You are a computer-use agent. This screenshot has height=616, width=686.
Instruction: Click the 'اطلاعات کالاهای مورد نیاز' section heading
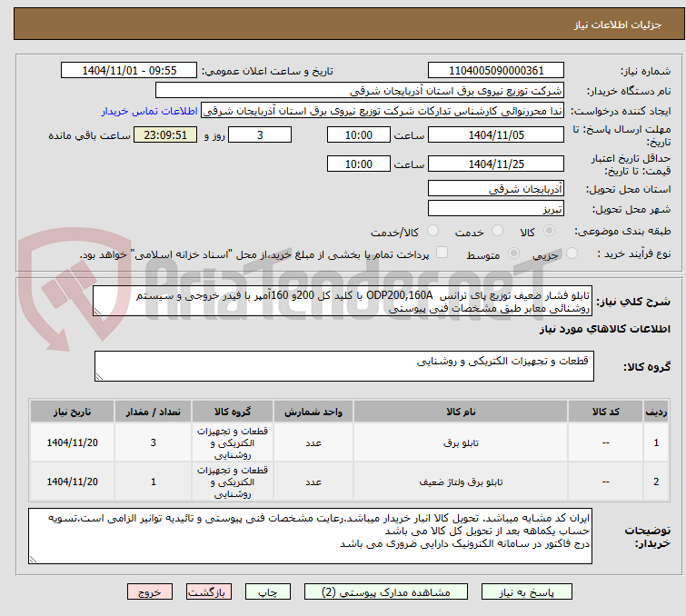coord(604,329)
